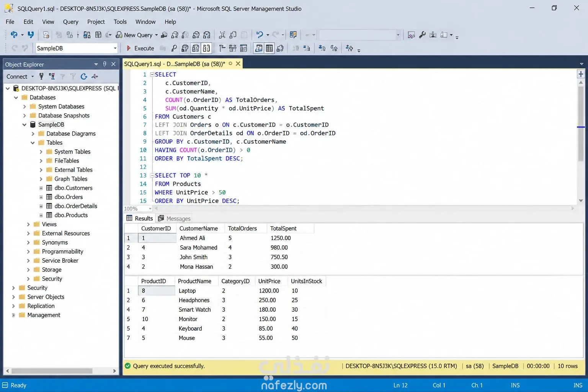Open Object Explorer window position dropdown arrow
588x392 pixels.
point(96,64)
